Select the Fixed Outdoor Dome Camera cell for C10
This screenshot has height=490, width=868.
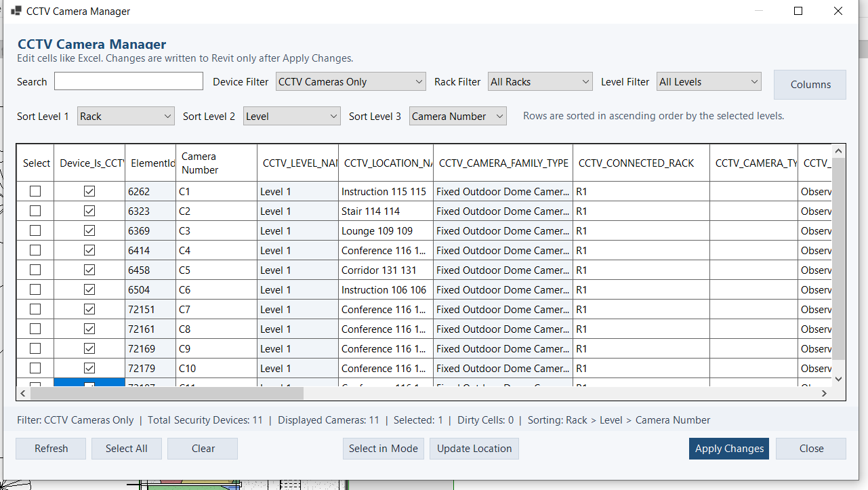coord(503,368)
